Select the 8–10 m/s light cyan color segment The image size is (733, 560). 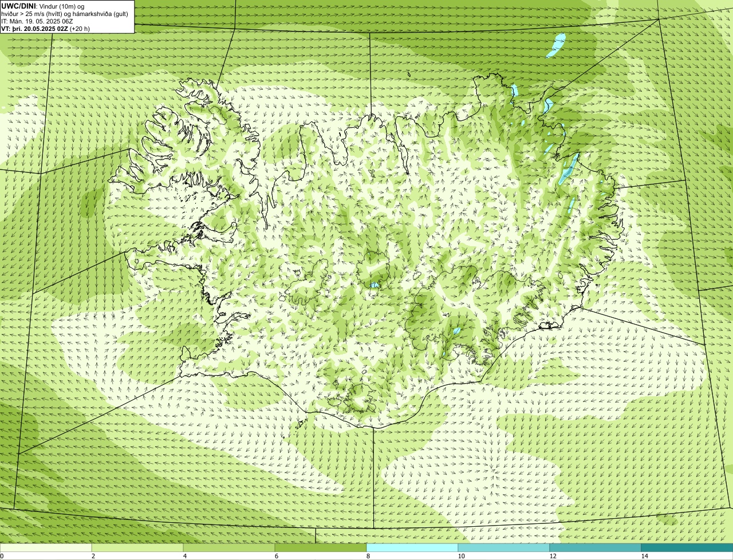pos(412,547)
